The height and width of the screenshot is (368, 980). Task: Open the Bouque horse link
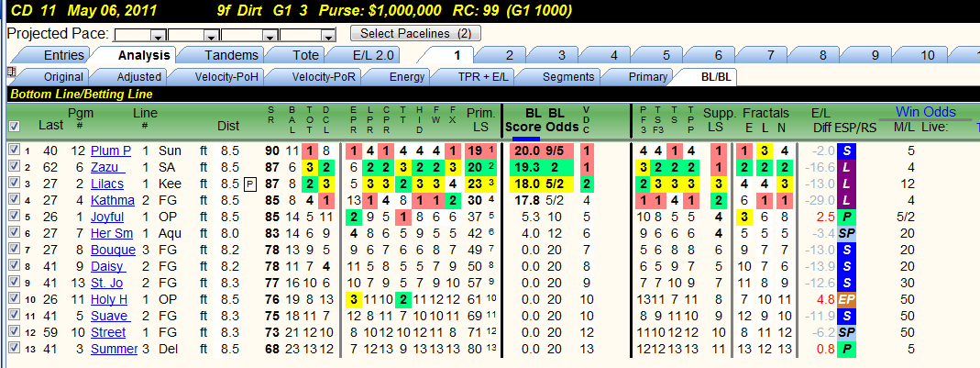113,250
